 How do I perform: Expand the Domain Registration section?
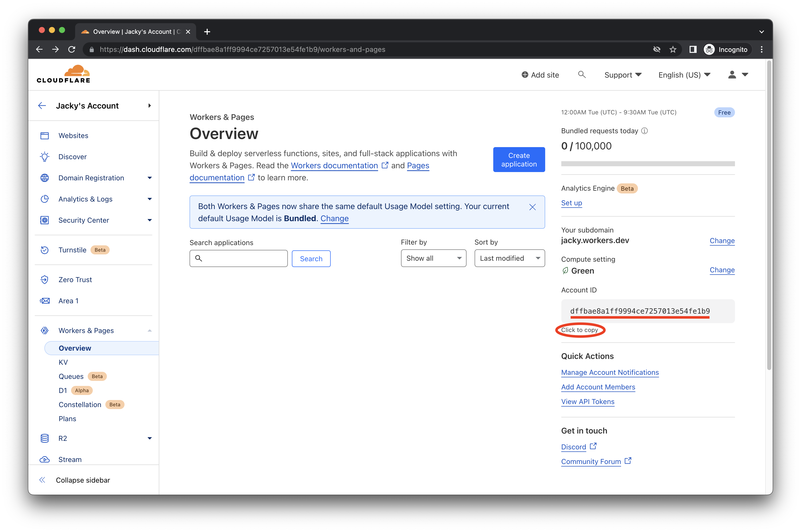(x=149, y=178)
